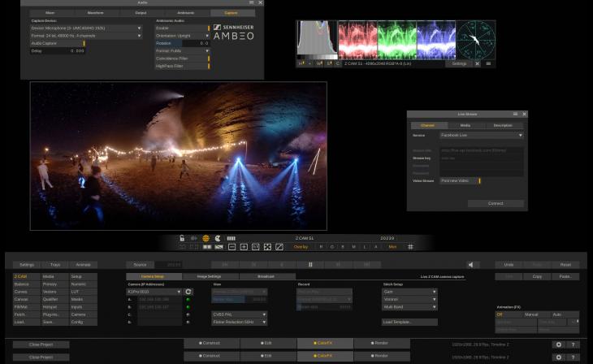Open the camera model dropdown under Camera IP Addresses
The image size is (593, 364).
pos(154,292)
